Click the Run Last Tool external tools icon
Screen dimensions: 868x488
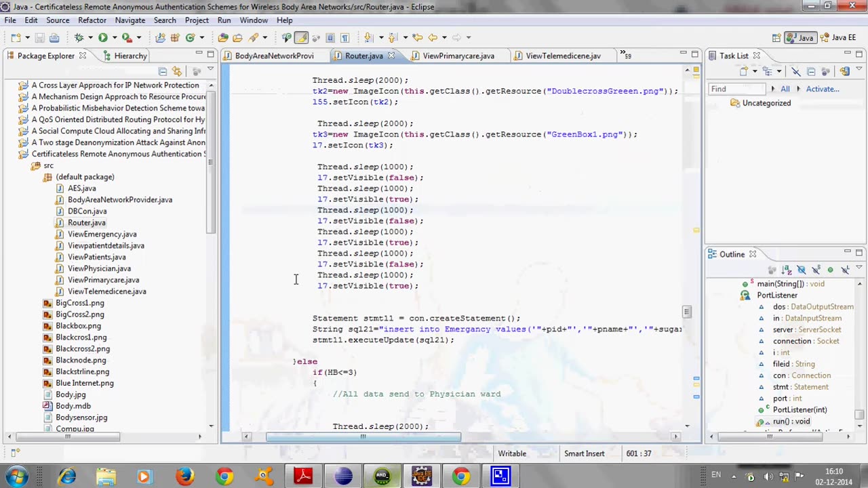(127, 38)
